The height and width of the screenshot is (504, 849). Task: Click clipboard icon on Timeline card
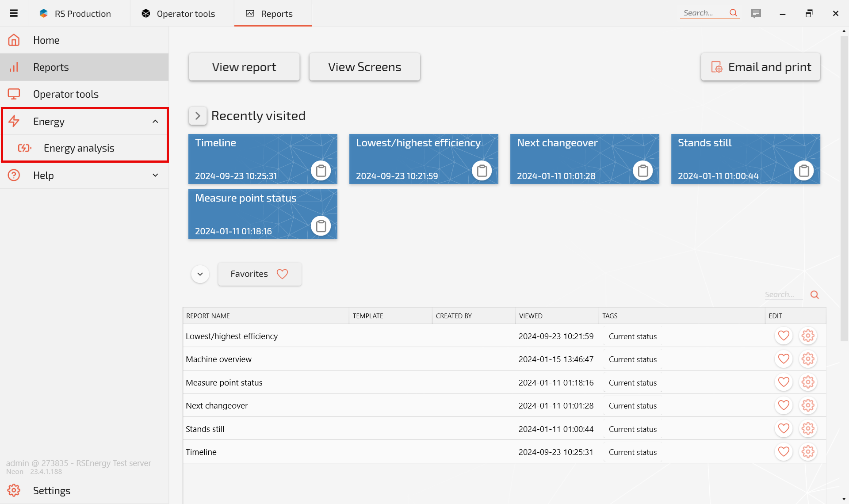321,171
